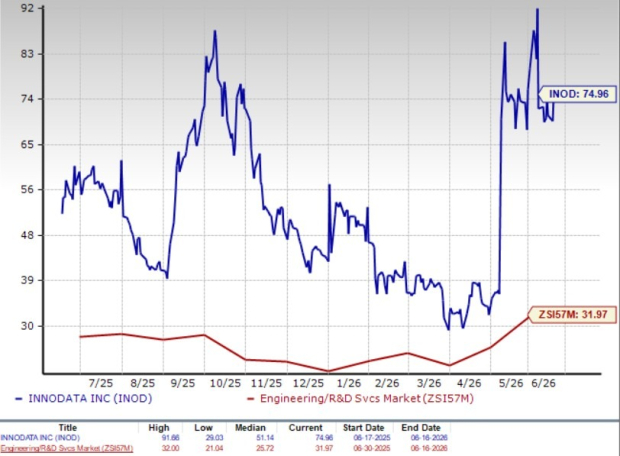Select the Engineering/R&D Svcs Market legend entry
This screenshot has height=456, width=620.
pyautogui.click(x=367, y=398)
